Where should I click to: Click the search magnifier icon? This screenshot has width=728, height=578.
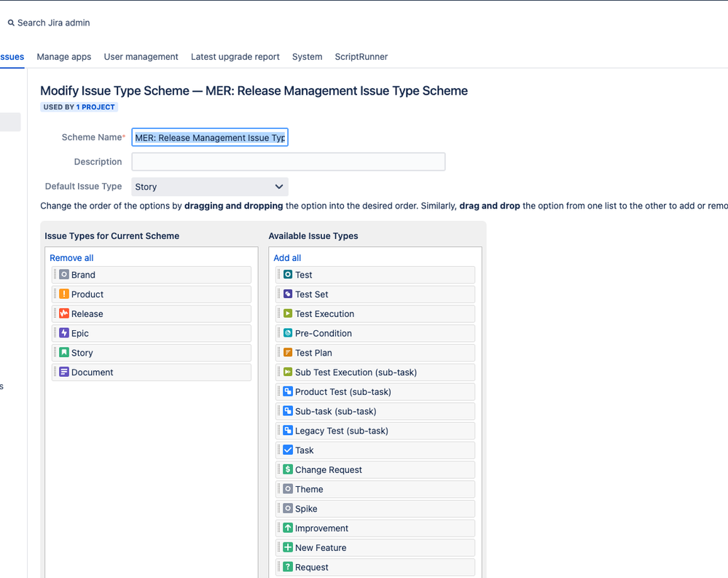click(11, 23)
